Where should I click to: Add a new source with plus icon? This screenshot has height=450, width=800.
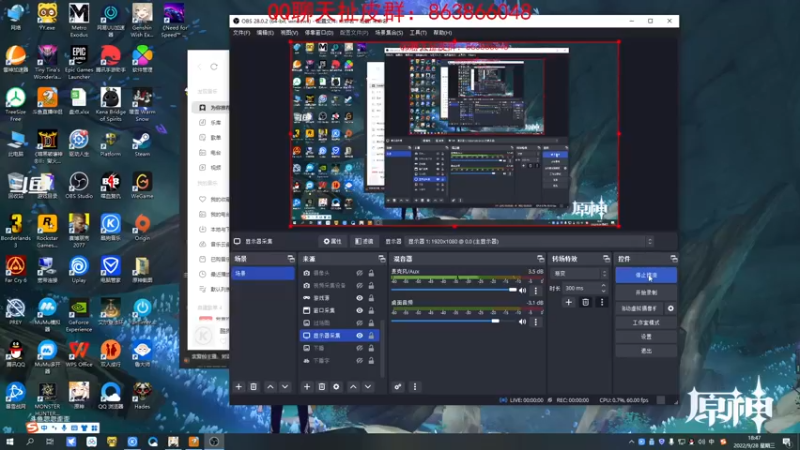click(x=307, y=387)
